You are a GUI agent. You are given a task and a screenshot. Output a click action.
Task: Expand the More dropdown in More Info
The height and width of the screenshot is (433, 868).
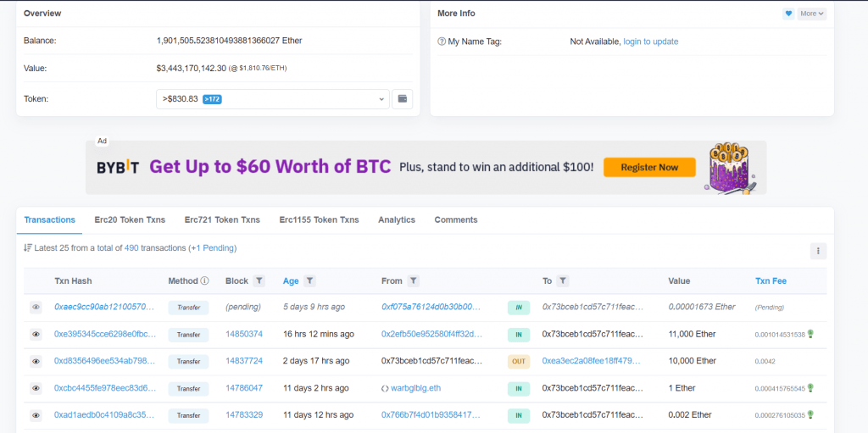[812, 14]
